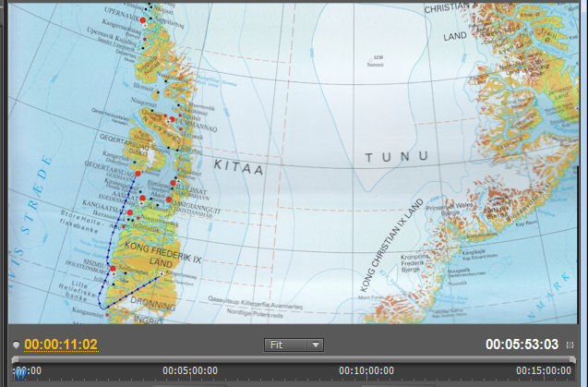Click the current timecode 00:00:11:02
Screen dimensions: 588x387
click(61, 345)
